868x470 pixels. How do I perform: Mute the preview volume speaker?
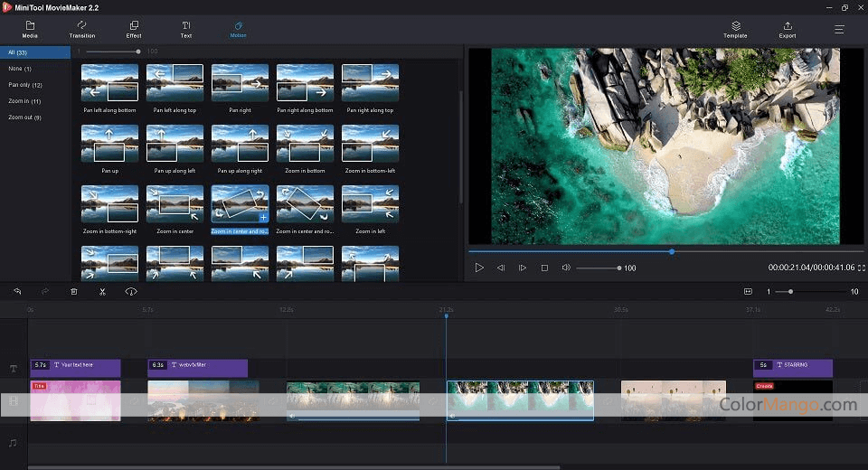pyautogui.click(x=566, y=268)
